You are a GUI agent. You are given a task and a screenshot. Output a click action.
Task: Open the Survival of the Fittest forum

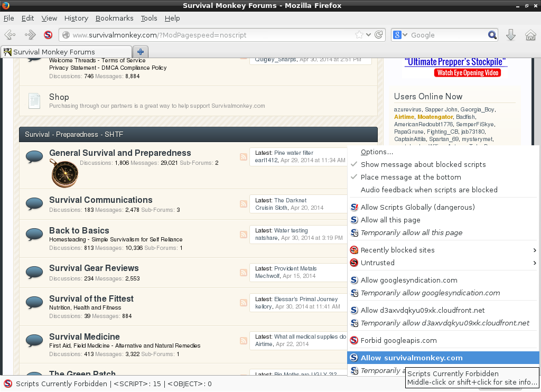(91, 298)
